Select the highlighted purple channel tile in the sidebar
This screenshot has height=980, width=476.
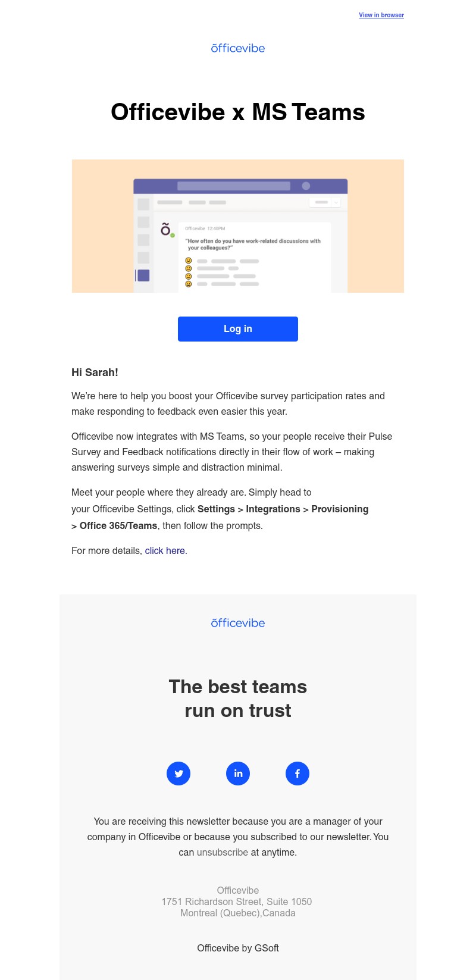(x=144, y=275)
